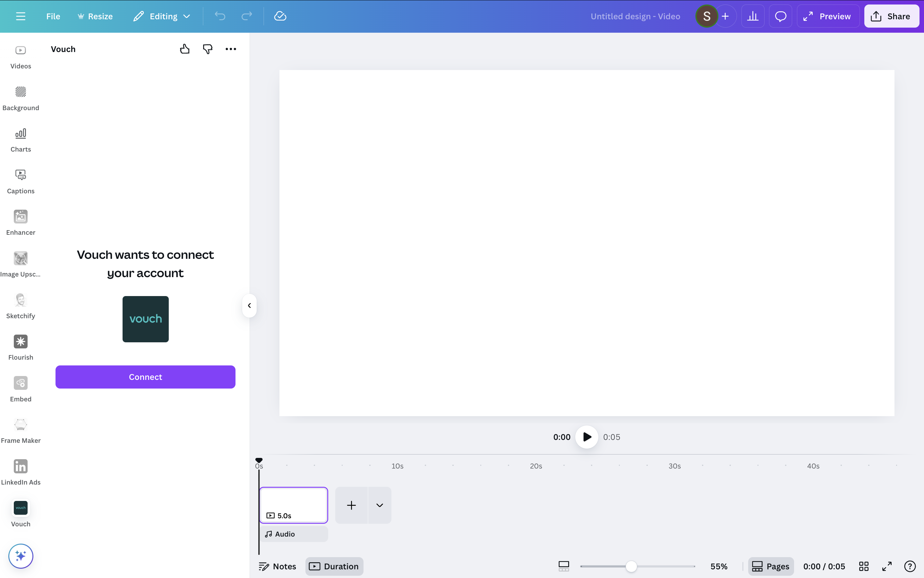
Task: Open the Videos sidebar panel
Action: tap(21, 57)
